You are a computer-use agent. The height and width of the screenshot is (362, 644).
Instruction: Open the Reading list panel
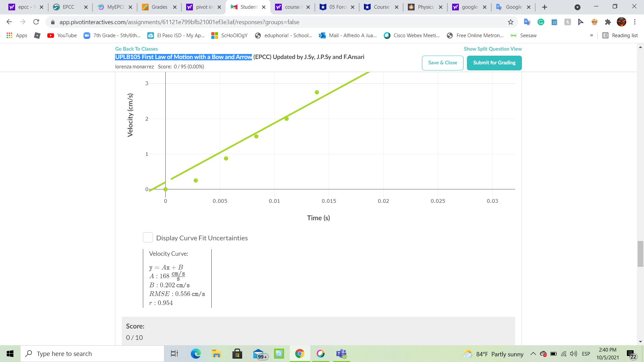tap(620, 36)
